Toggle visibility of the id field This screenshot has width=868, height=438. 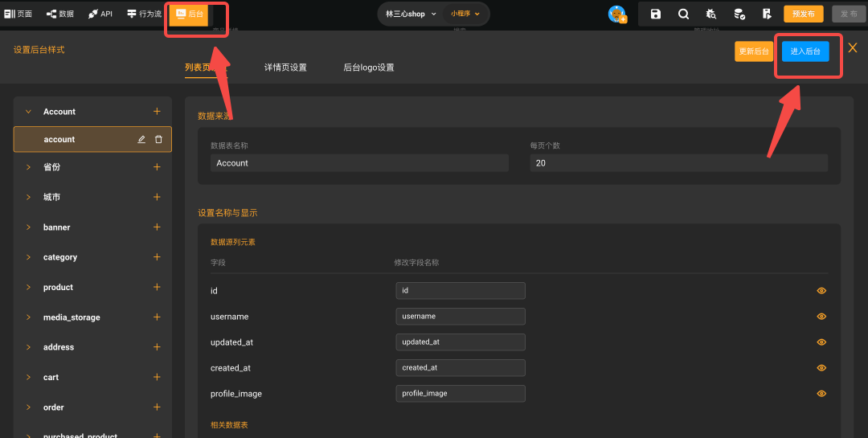click(821, 291)
